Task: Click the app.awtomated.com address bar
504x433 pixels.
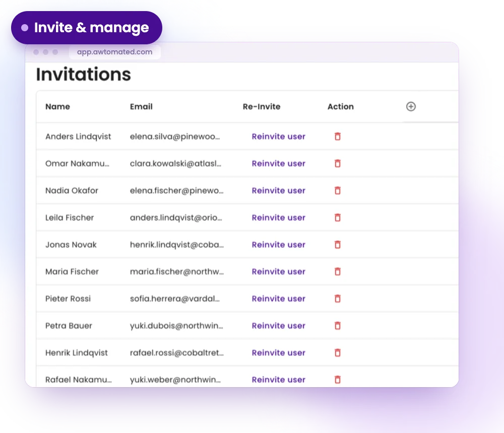Action: point(115,52)
